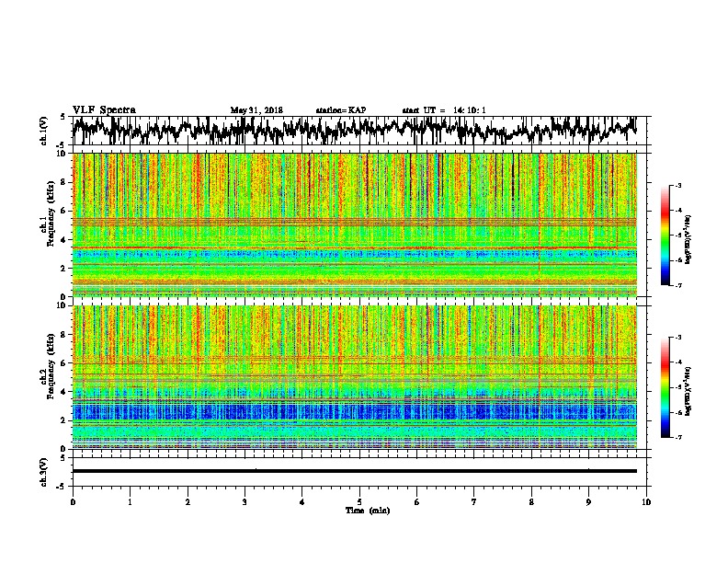Click the 'ch.1(V)' waveform axis label
The width and height of the screenshot is (728, 563).
pos(44,131)
